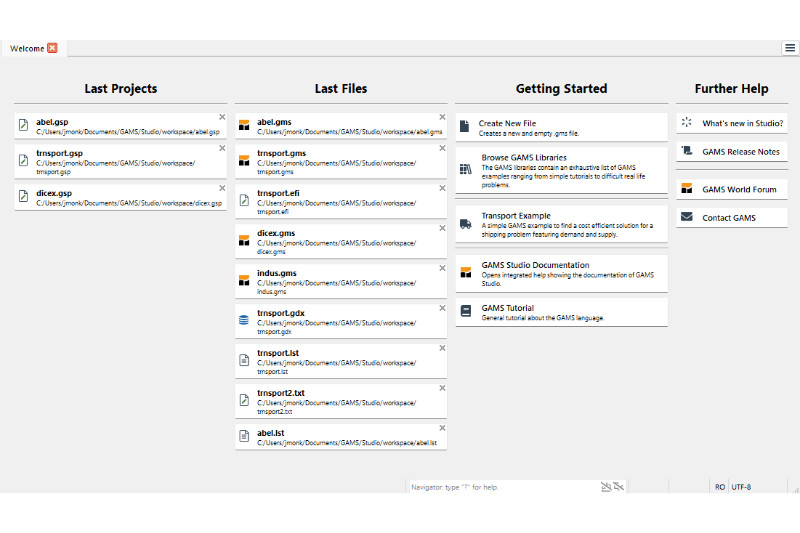Open trnsport.gsp project icon
Image resolution: width=800 pixels, height=533 pixels.
tap(23, 160)
